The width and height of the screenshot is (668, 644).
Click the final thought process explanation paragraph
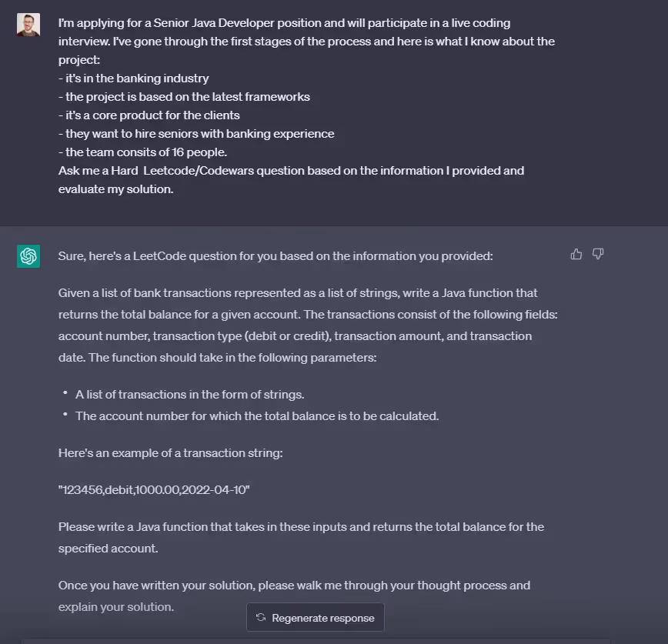pos(292,596)
